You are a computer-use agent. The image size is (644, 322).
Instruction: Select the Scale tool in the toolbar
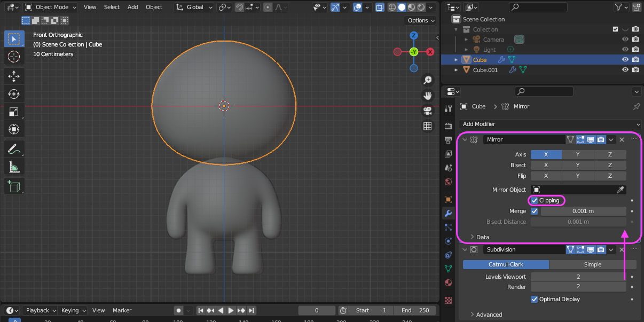pyautogui.click(x=14, y=112)
